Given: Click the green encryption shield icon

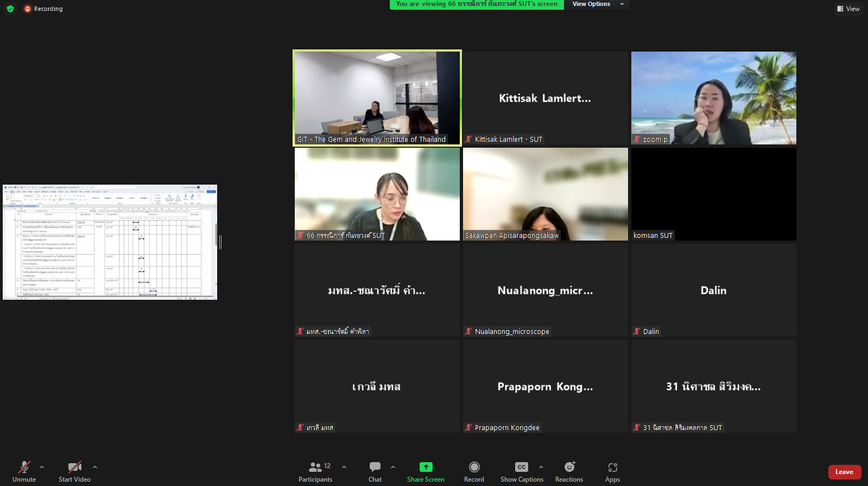Looking at the screenshot, I should point(10,9).
